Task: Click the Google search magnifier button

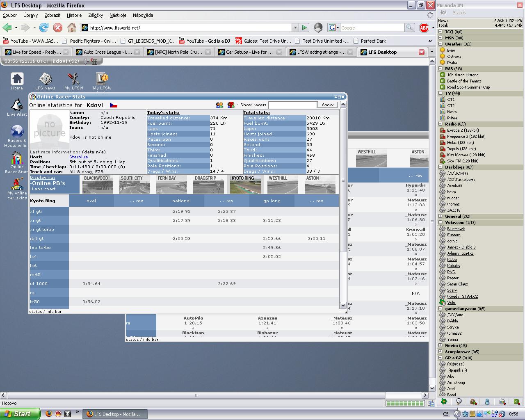Action: coord(409,28)
